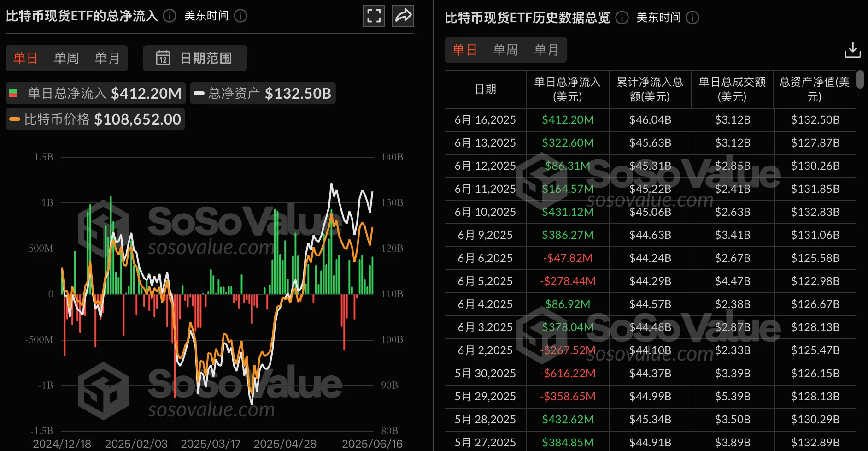
Task: Click $322.60M net inflow cell
Action: [568, 143]
